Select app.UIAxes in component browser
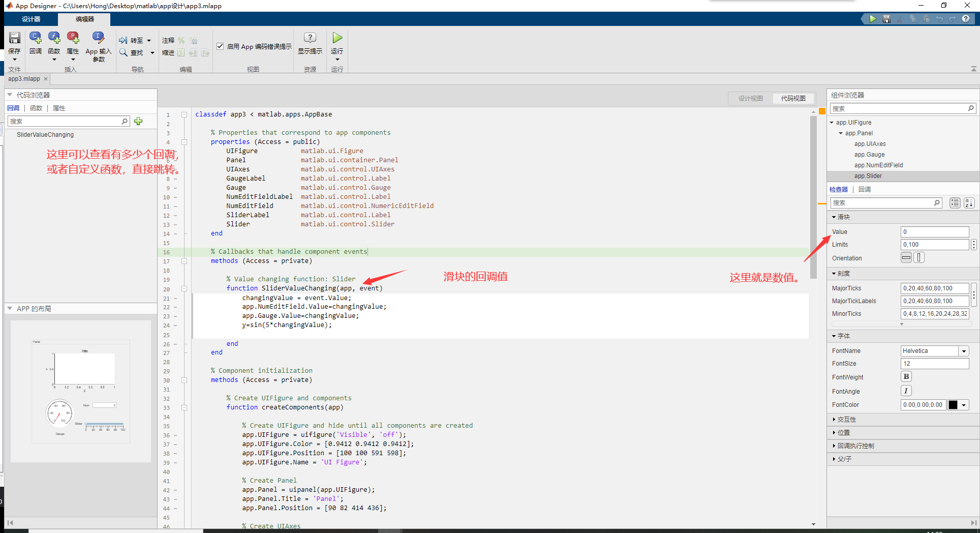Image resolution: width=980 pixels, height=533 pixels. 870,144
